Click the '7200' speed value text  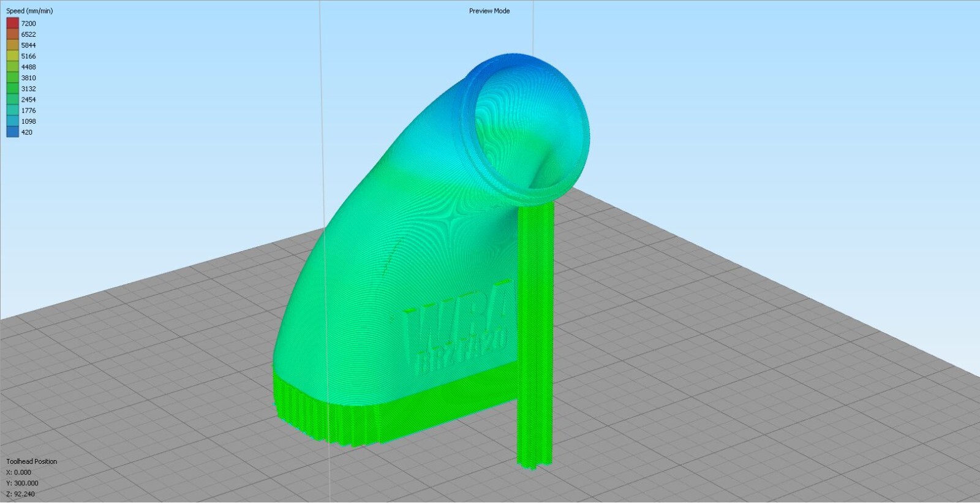28,24
